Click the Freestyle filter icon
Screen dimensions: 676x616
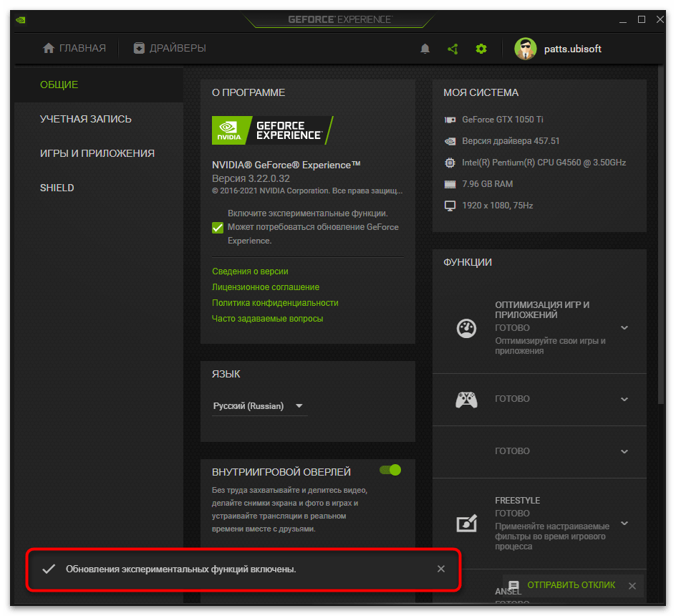[x=466, y=524]
